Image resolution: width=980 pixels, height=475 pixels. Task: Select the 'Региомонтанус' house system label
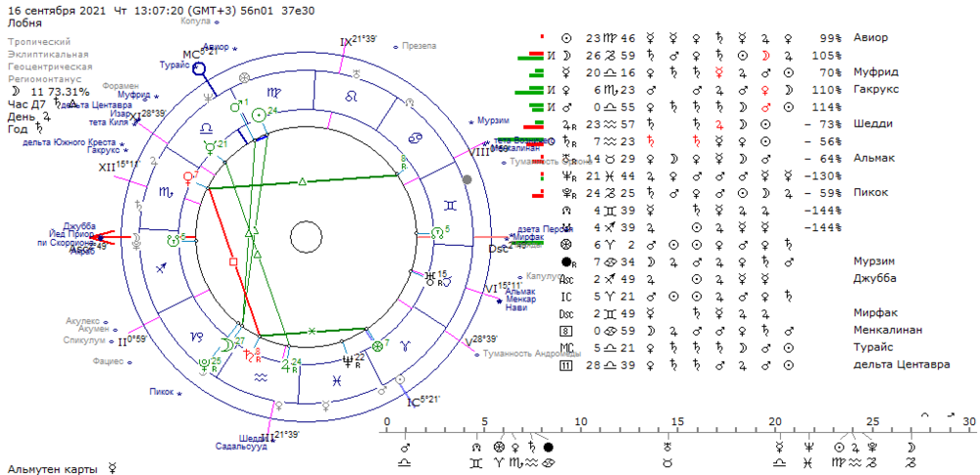point(45,79)
